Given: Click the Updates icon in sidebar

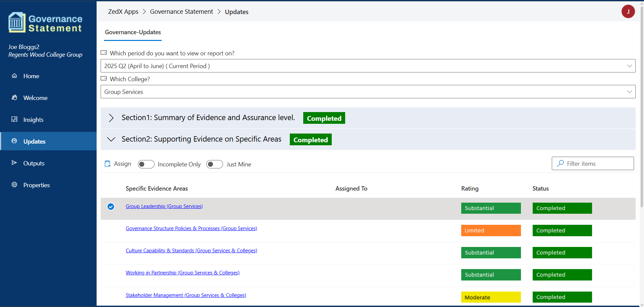Looking at the screenshot, I should click(14, 141).
